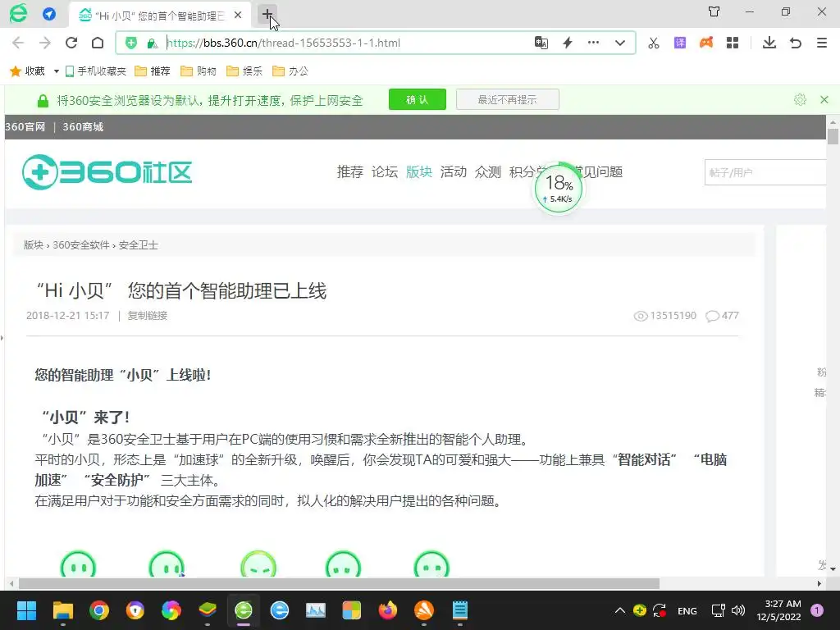Open the 版块 breadcrumb link
This screenshot has width=840, height=630.
[33, 244]
